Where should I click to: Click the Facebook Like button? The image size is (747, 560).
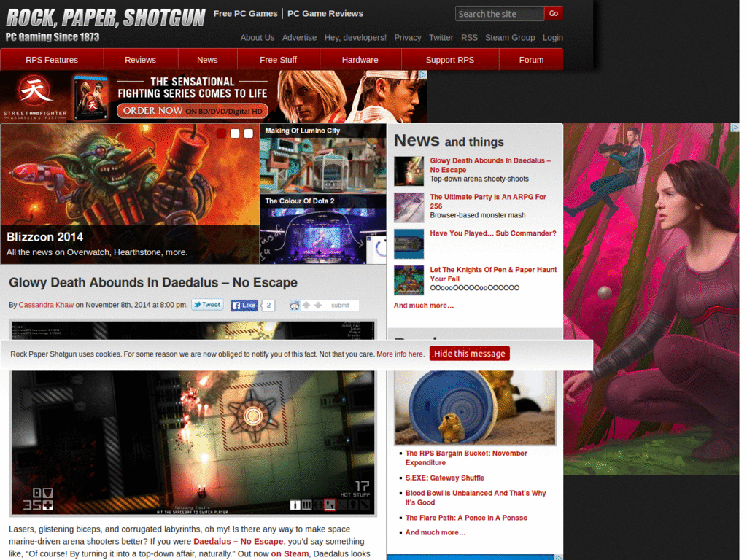(x=244, y=306)
